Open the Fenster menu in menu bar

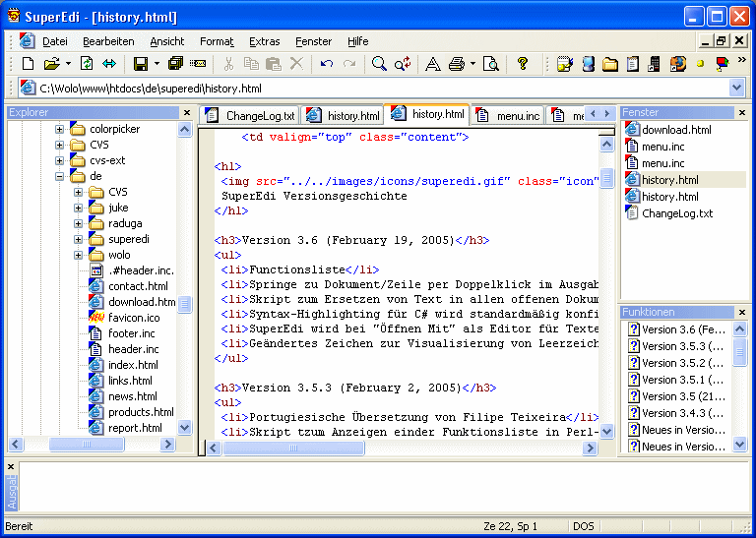[x=314, y=41]
